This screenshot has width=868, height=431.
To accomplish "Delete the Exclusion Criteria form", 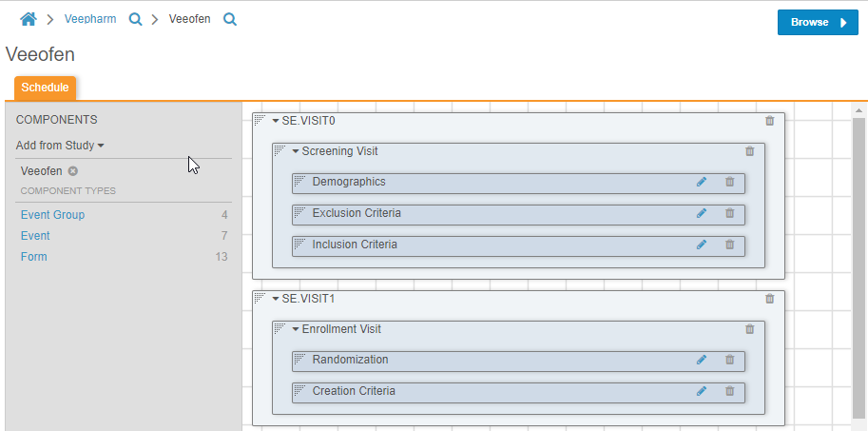I will click(730, 214).
